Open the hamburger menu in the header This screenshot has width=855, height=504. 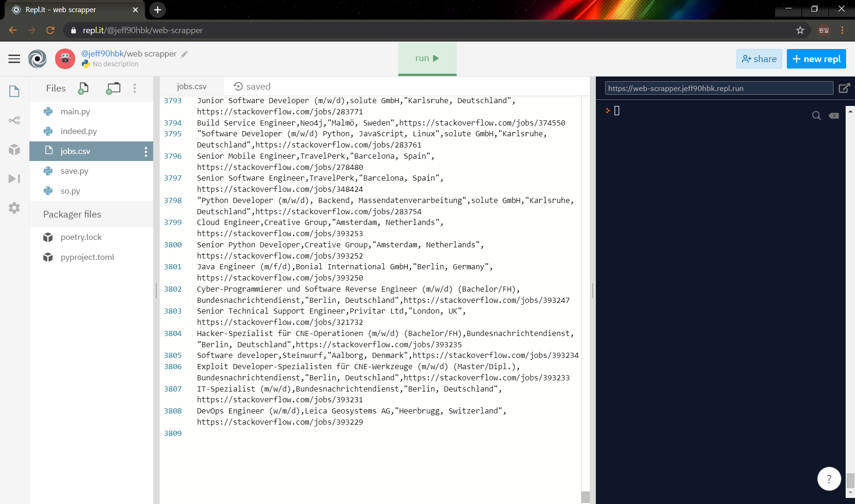point(14,59)
